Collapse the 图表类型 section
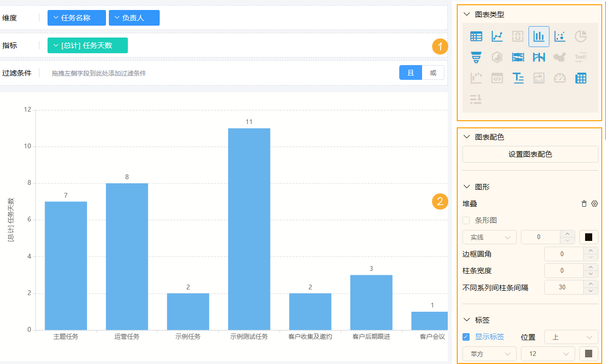The width and height of the screenshot is (606, 364). [x=467, y=15]
